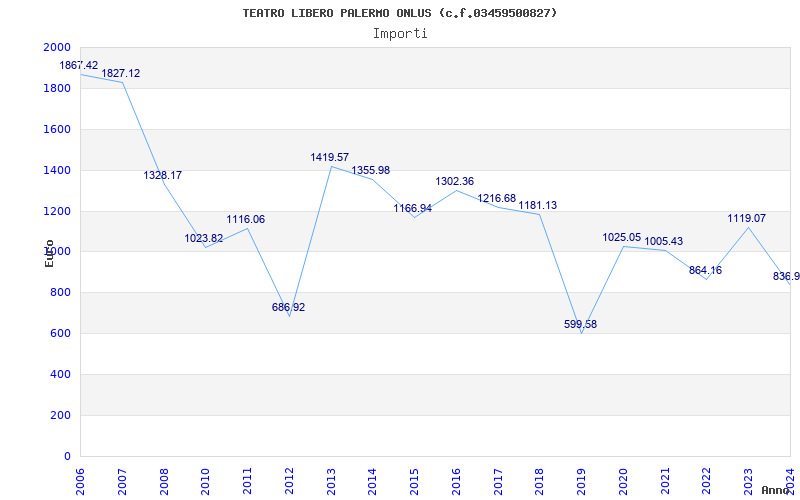Select the 1867.42 data label

[79, 65]
